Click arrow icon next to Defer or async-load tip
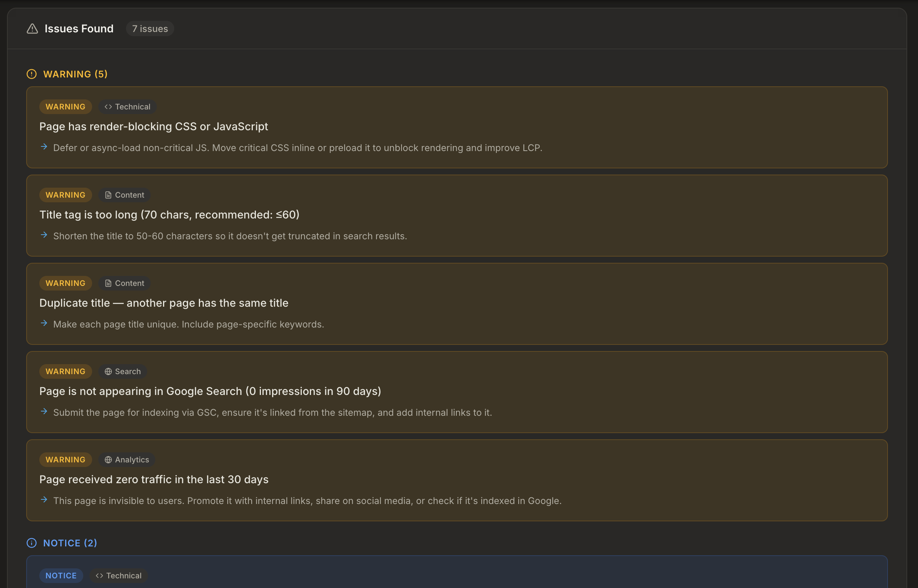The height and width of the screenshot is (588, 918). [x=44, y=147]
